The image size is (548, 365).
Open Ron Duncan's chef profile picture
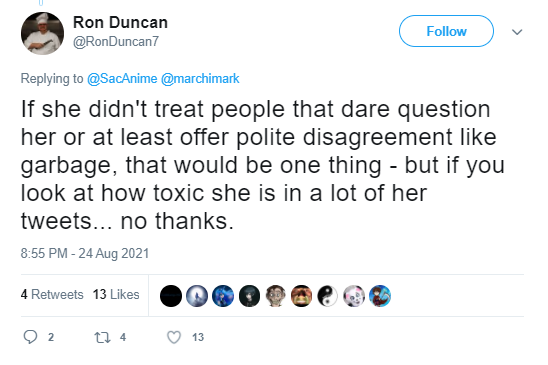click(x=42, y=34)
